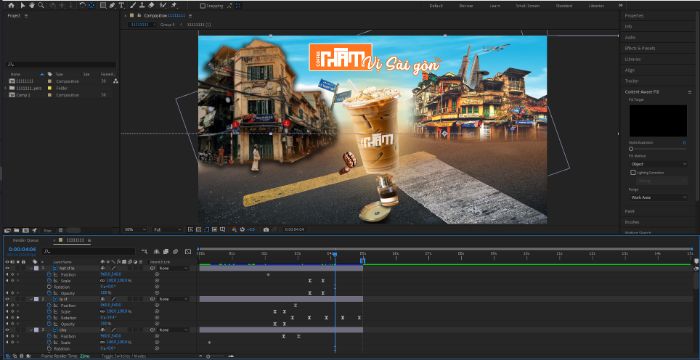The image size is (700, 360).
Task: Open layer 2 parent None dropdown
Action: point(174,299)
